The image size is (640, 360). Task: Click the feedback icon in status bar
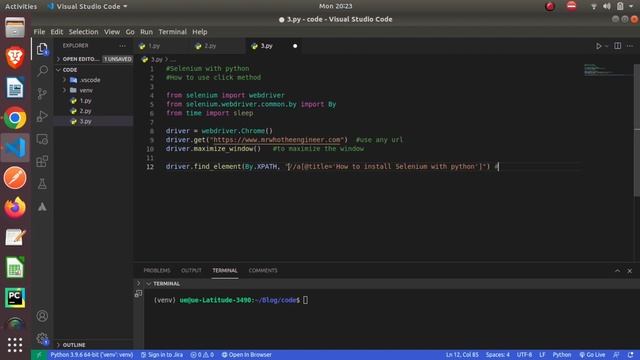coord(616,355)
